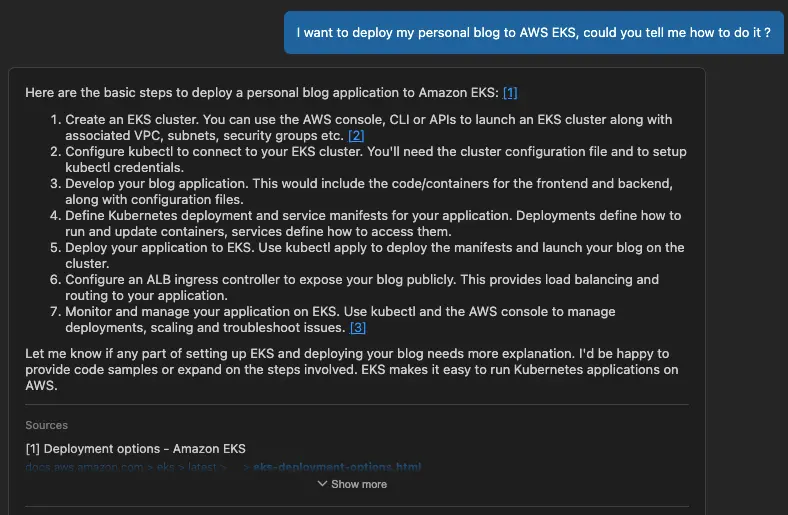Expand sources with Show more

point(358,484)
